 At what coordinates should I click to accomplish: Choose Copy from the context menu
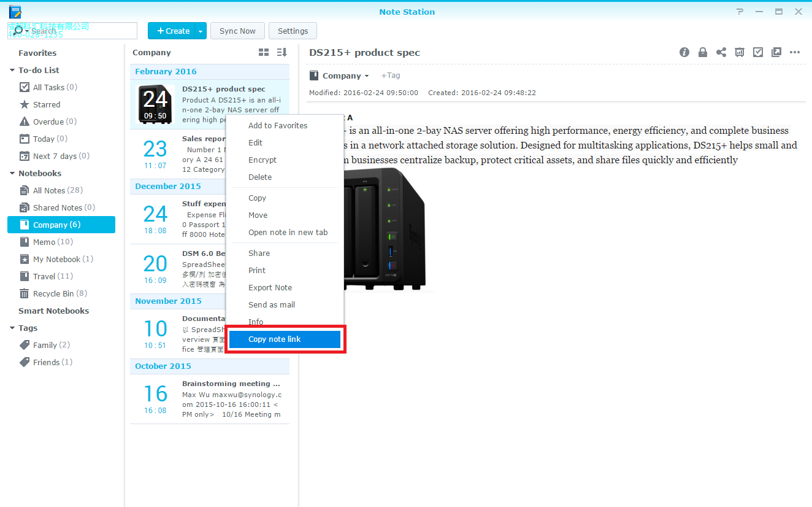pos(285,198)
